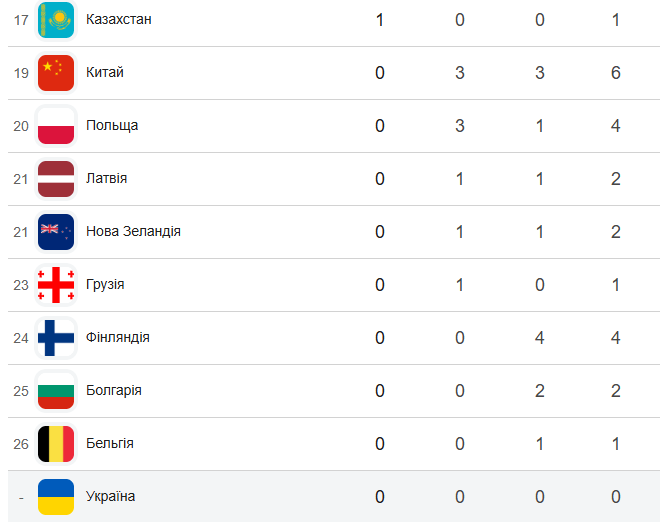Select the Нова Зеландія country name
This screenshot has width=664, height=527.
[133, 231]
